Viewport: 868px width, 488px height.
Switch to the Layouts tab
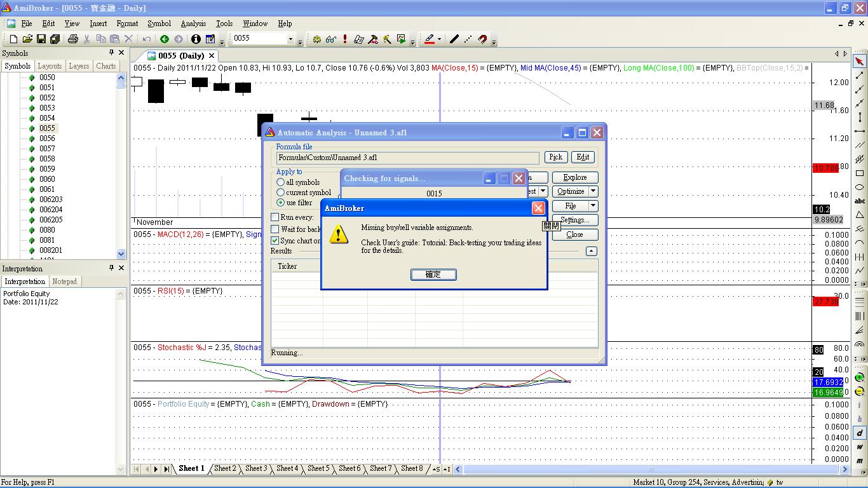(50, 66)
